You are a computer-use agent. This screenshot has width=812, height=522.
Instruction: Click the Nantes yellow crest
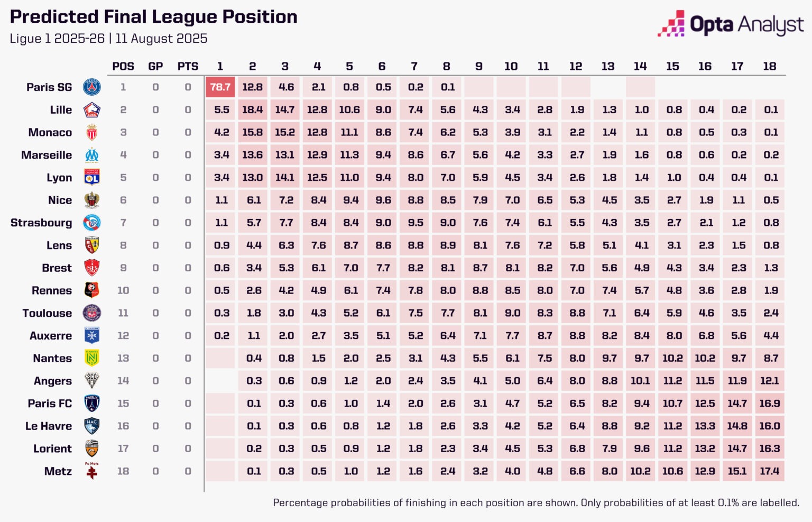[x=92, y=358]
